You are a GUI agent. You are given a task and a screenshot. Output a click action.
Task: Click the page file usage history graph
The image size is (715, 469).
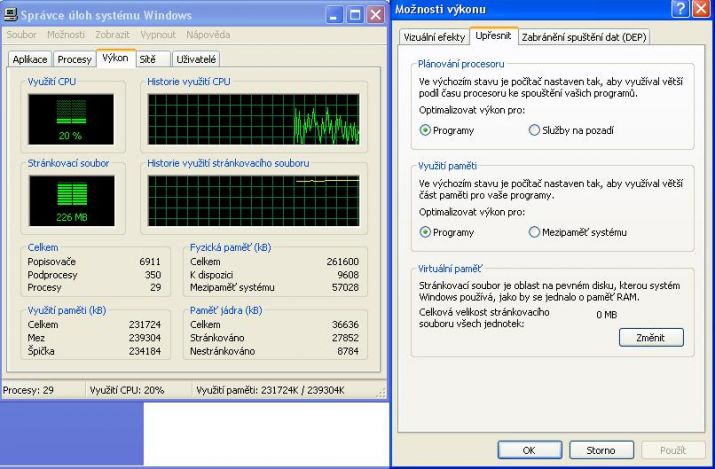click(x=254, y=201)
